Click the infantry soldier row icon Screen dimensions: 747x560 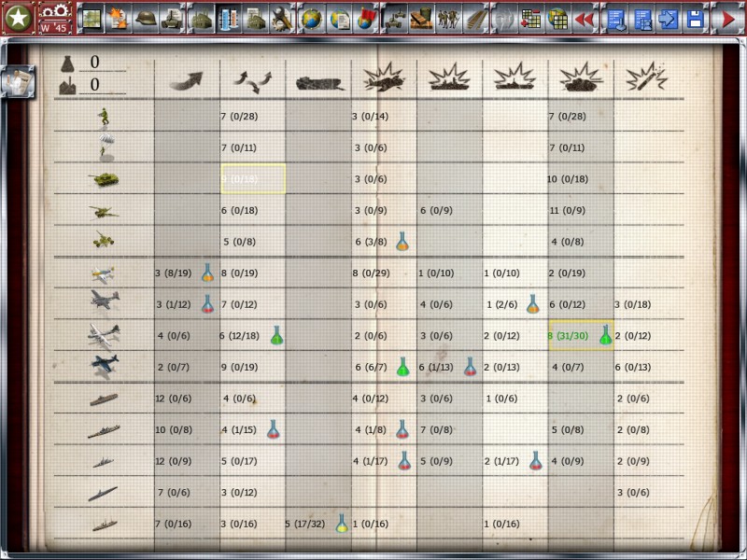coord(104,118)
